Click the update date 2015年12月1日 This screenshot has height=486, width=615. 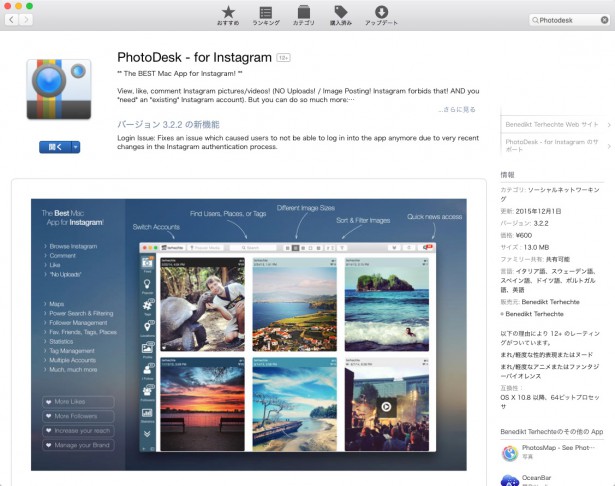pos(538,211)
